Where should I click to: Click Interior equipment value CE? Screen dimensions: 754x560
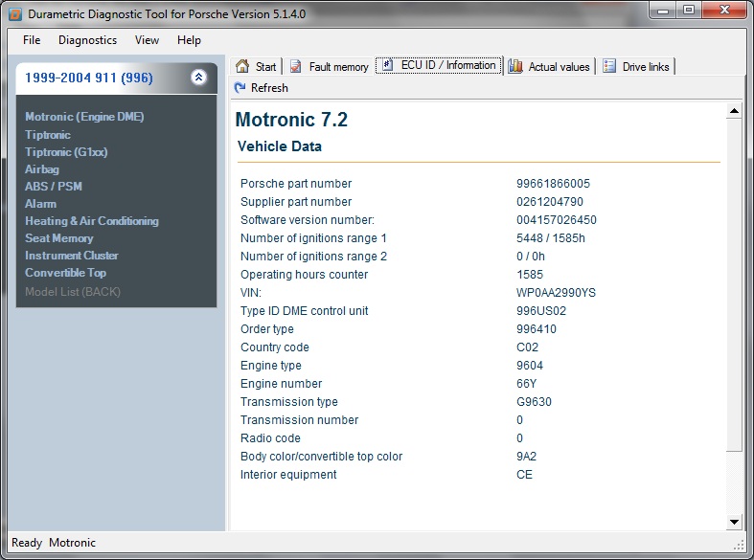[x=524, y=475]
